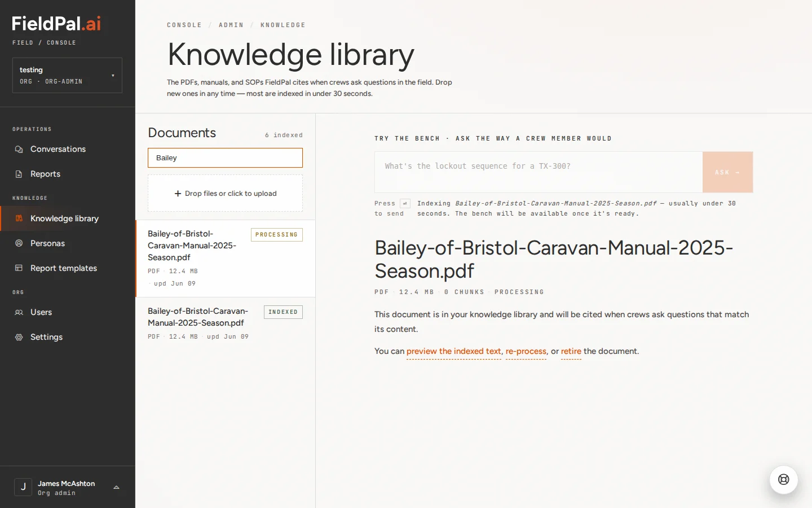Click the 'Org admin' role text
The image size is (812, 508).
pos(56,493)
